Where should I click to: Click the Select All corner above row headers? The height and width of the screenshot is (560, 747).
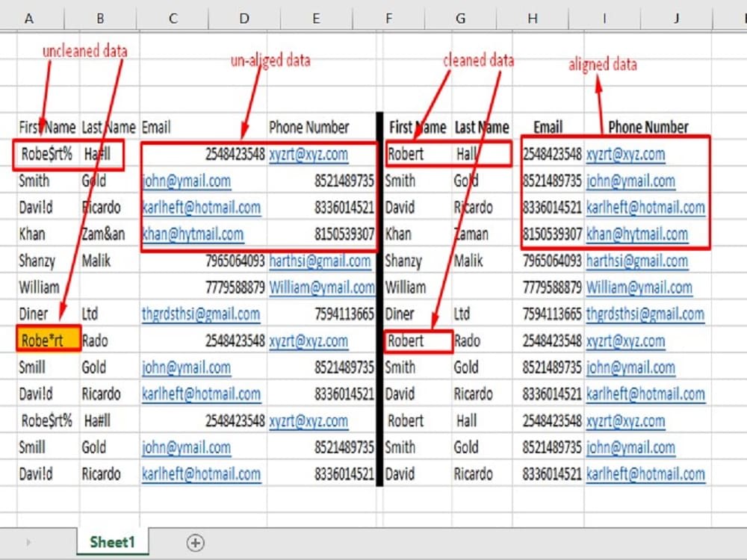[x=7, y=15]
